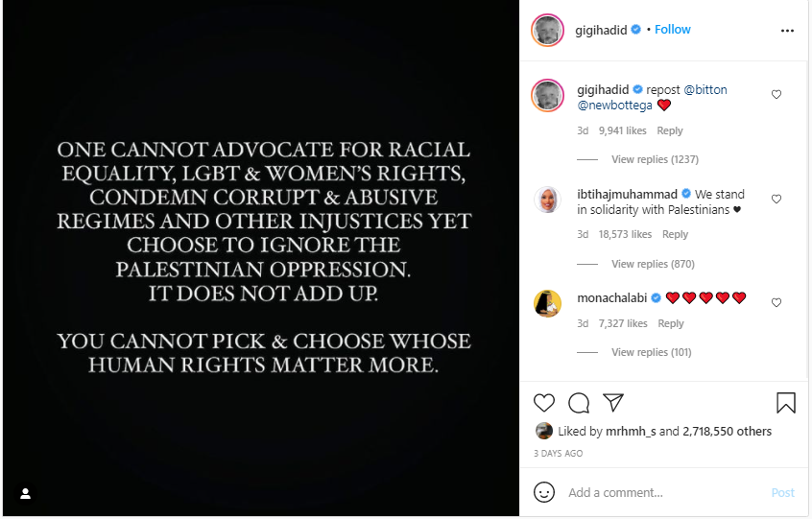
Task: Reply to ibtihajmuhammad's comment
Action: click(x=675, y=234)
